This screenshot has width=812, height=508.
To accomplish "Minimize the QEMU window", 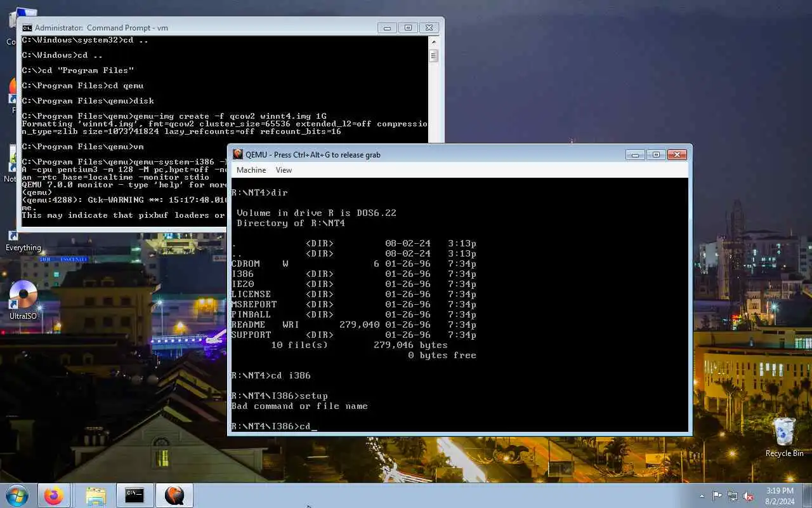I will click(x=635, y=154).
